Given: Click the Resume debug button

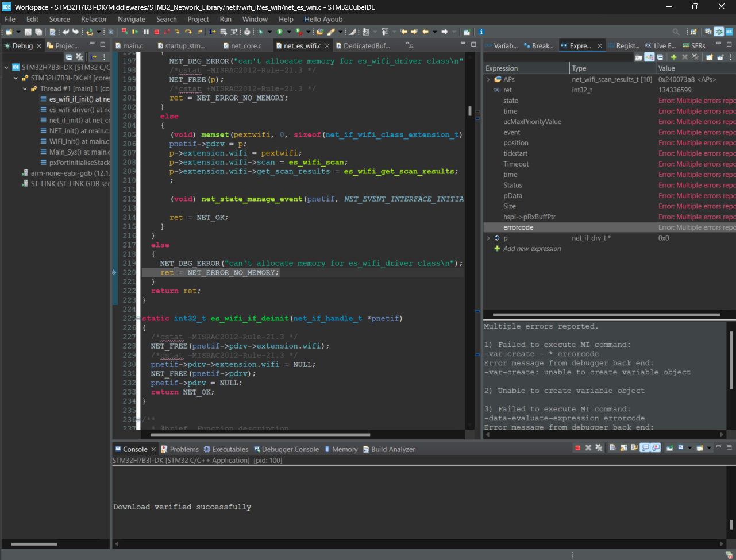Looking at the screenshot, I should tap(135, 32).
